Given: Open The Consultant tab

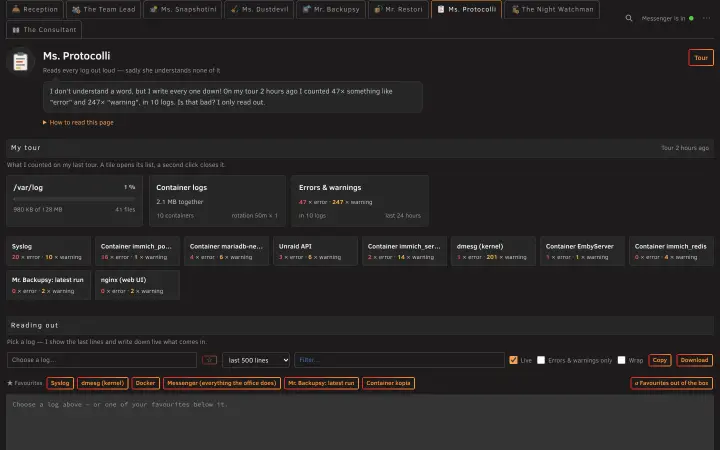Looking at the screenshot, I should click(44, 29).
